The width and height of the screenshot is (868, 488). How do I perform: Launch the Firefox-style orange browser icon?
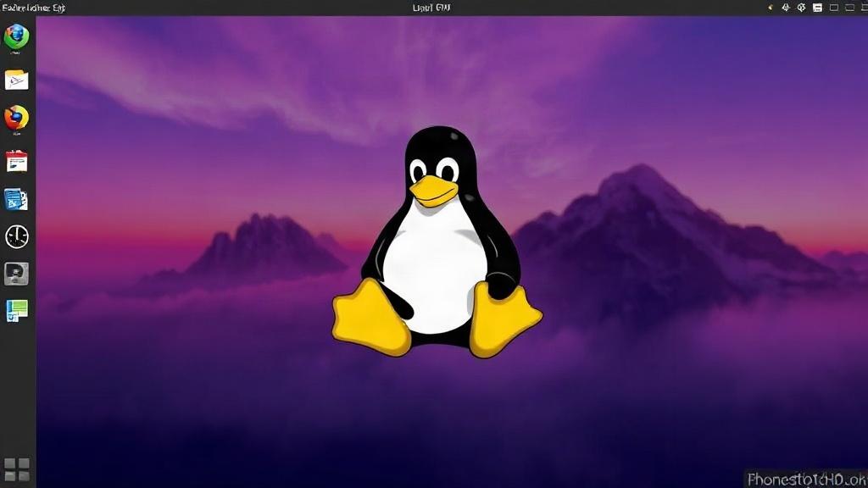17,118
